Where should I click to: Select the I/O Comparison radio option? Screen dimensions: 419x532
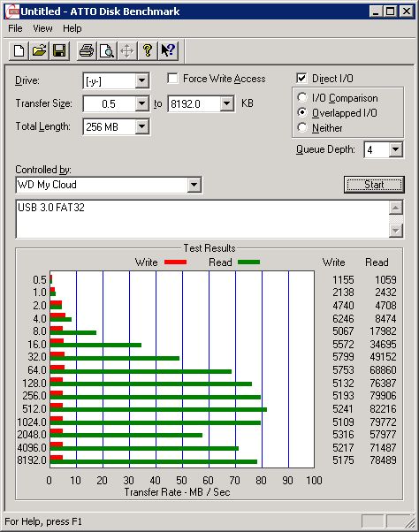coord(302,98)
